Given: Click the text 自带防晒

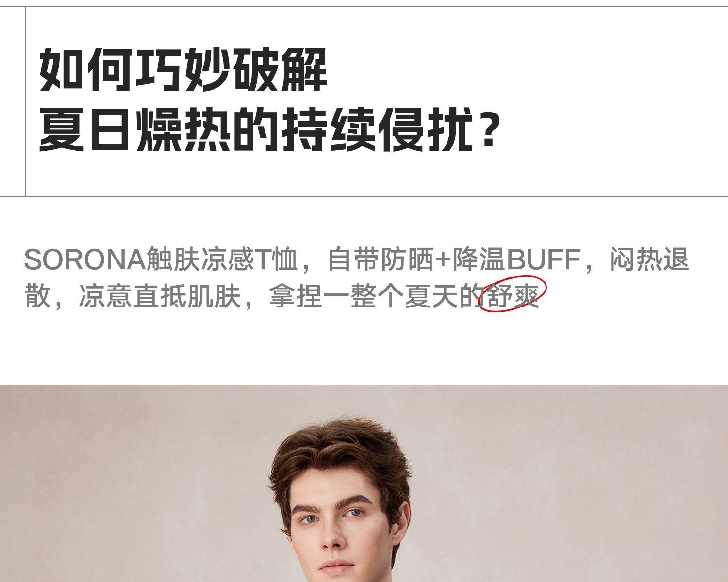Looking at the screenshot, I should click(x=381, y=259).
